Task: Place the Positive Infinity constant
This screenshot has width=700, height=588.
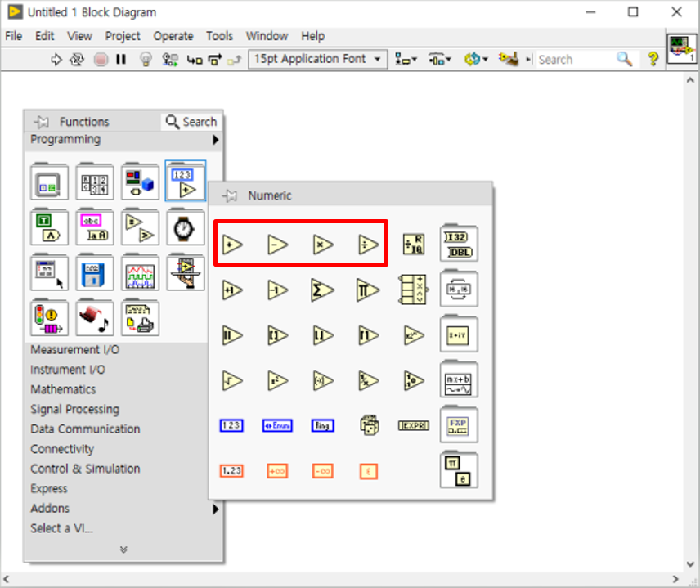Action: pos(277,471)
